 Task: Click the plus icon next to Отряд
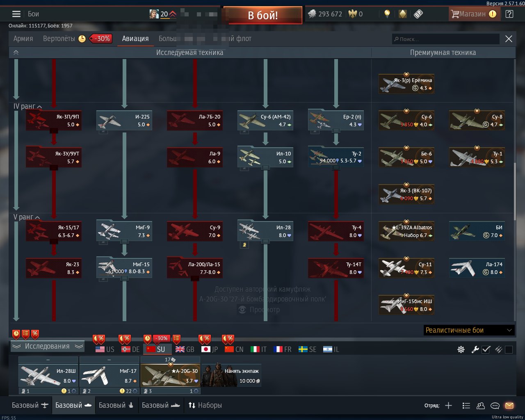pos(448,406)
